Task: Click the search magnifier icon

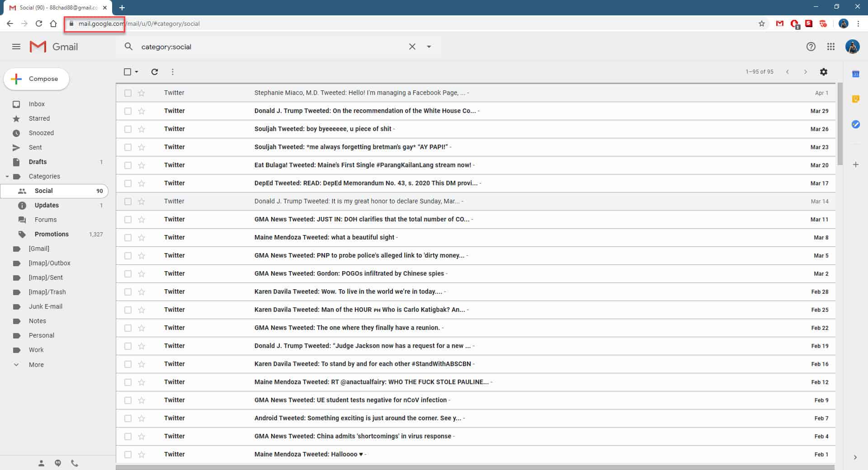Action: pyautogui.click(x=128, y=47)
